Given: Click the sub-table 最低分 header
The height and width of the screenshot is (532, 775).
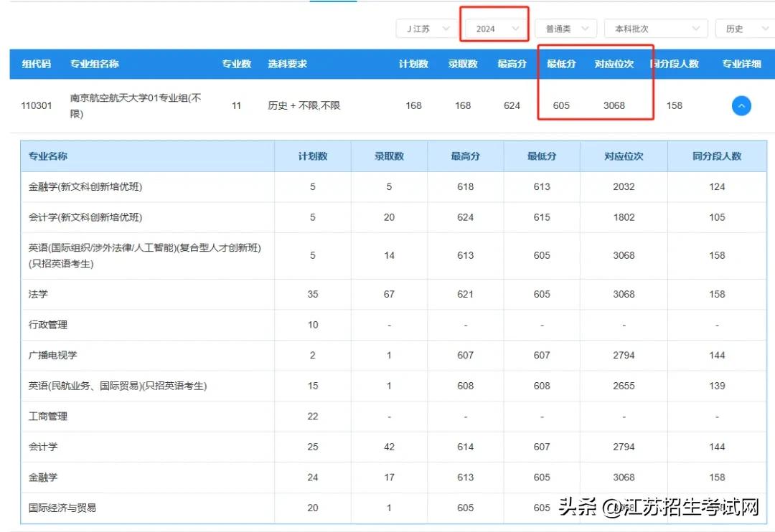Looking at the screenshot, I should 542,156.
